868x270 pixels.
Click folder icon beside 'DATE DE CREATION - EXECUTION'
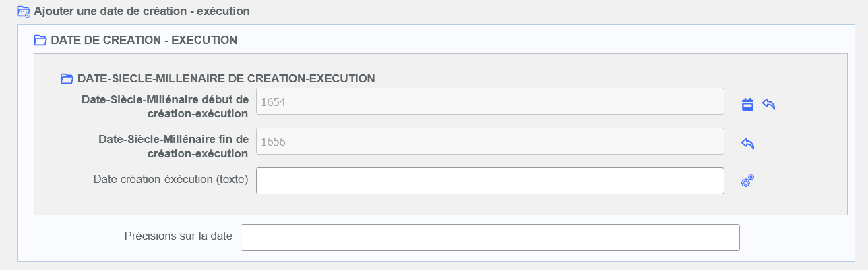click(x=40, y=40)
